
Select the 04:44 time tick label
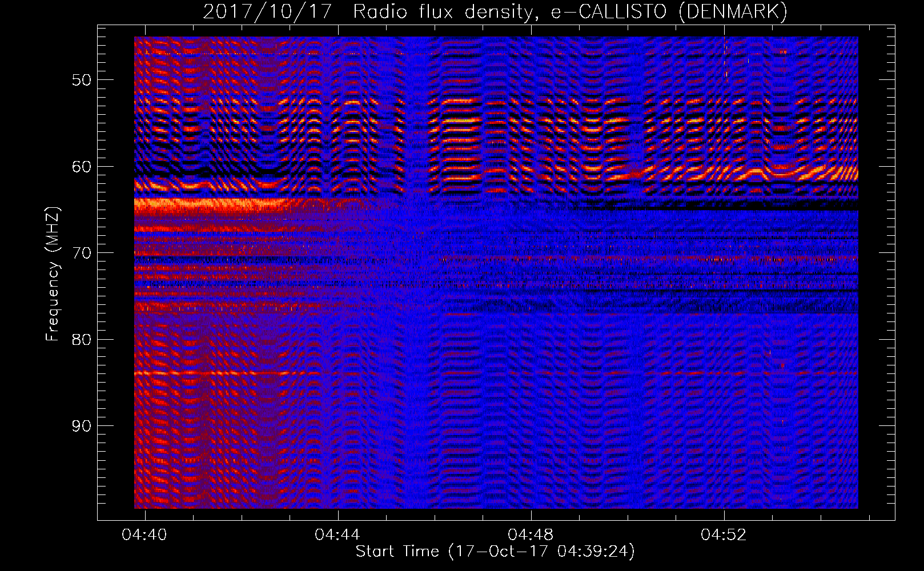click(338, 534)
